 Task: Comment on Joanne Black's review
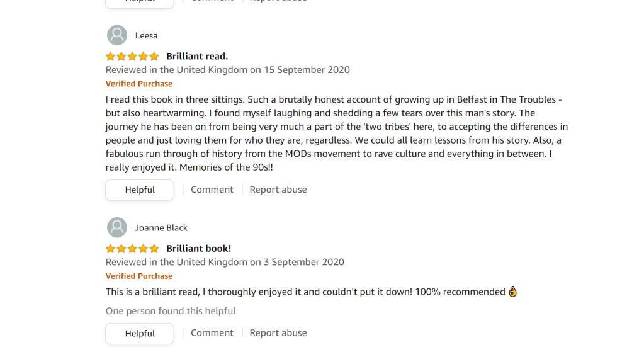click(x=212, y=333)
